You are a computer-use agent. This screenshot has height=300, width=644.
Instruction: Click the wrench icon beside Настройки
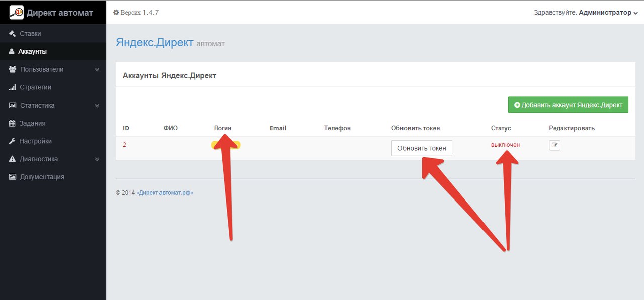pos(13,141)
